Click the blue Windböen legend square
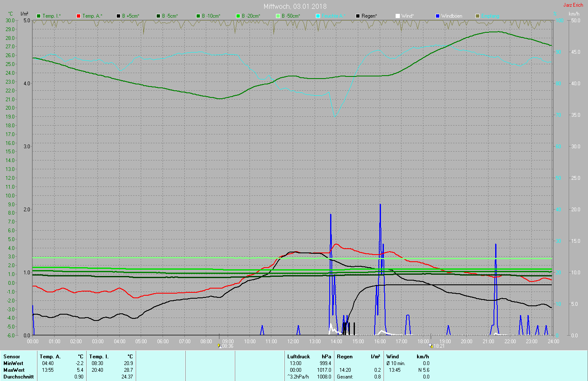Viewport: 588px width, 381px height. [x=438, y=16]
